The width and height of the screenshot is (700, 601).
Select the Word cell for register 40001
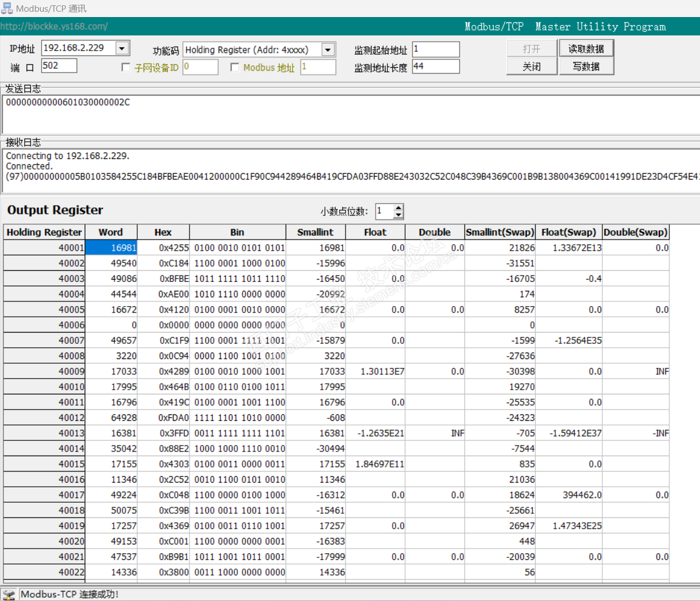tap(111, 248)
